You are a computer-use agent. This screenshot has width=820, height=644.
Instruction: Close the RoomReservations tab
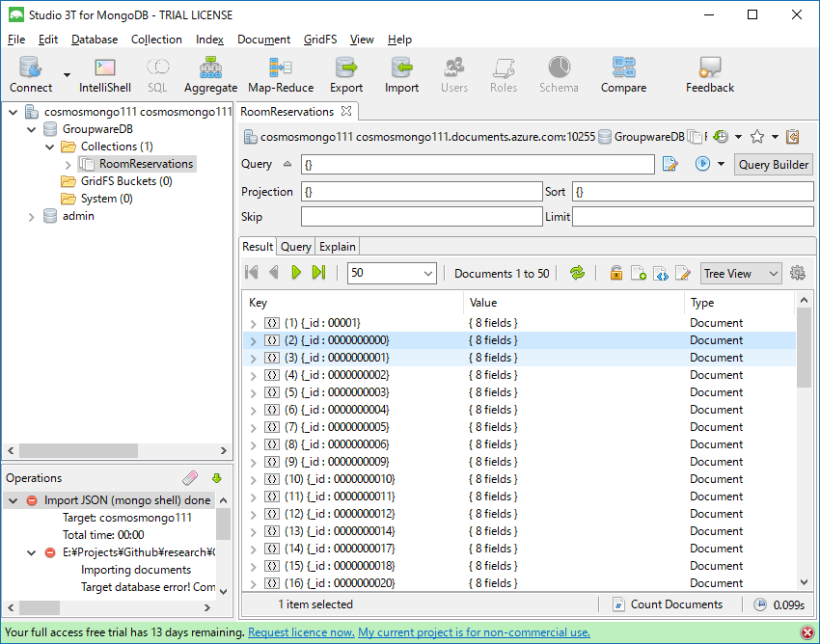(x=345, y=111)
